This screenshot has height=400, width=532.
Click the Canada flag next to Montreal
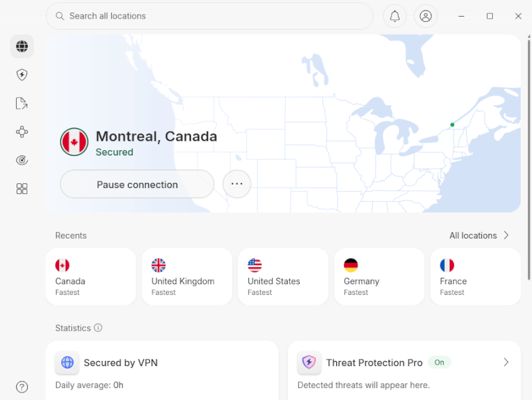pyautogui.click(x=74, y=142)
